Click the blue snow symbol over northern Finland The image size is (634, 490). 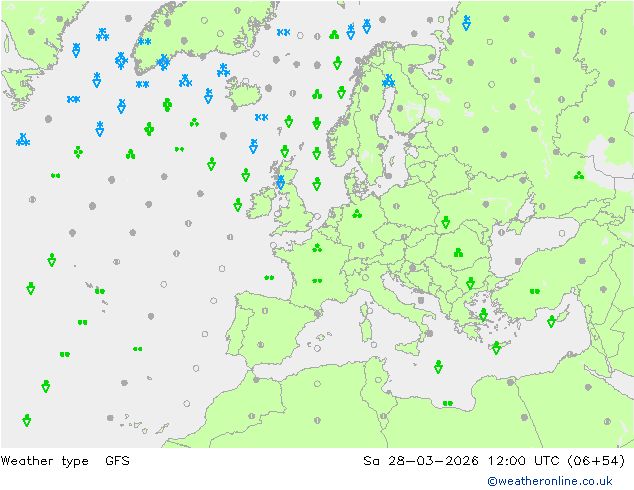pos(389,81)
